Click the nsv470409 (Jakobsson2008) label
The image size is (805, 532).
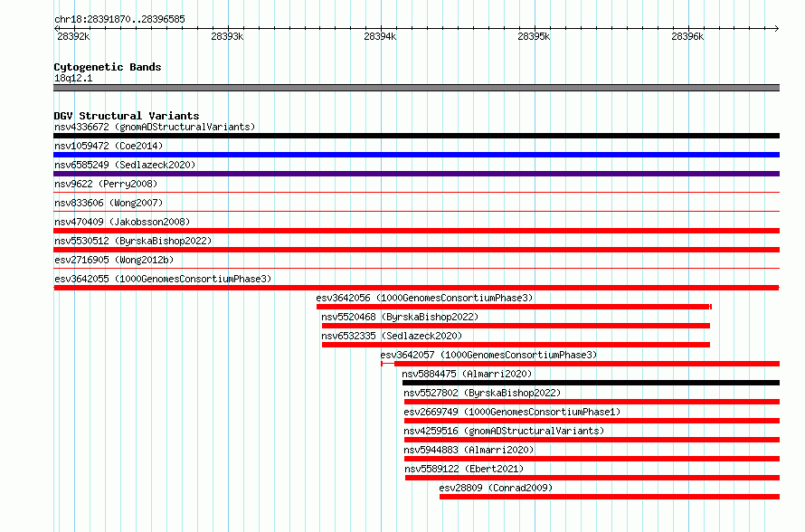coord(122,222)
